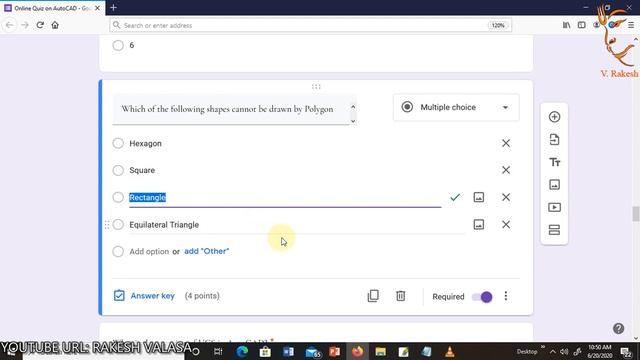
Task: Click the 120% zoom indicator in address bar
Action: click(498, 25)
